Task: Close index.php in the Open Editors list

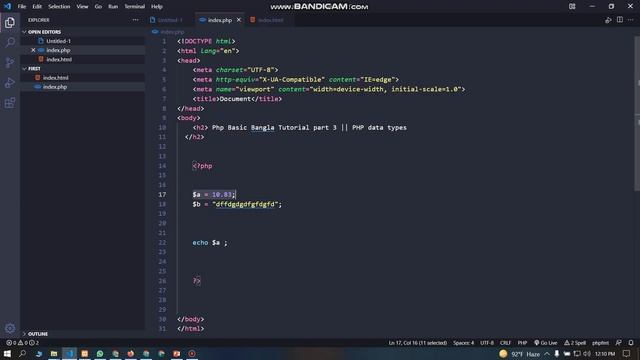Action: click(x=33, y=50)
